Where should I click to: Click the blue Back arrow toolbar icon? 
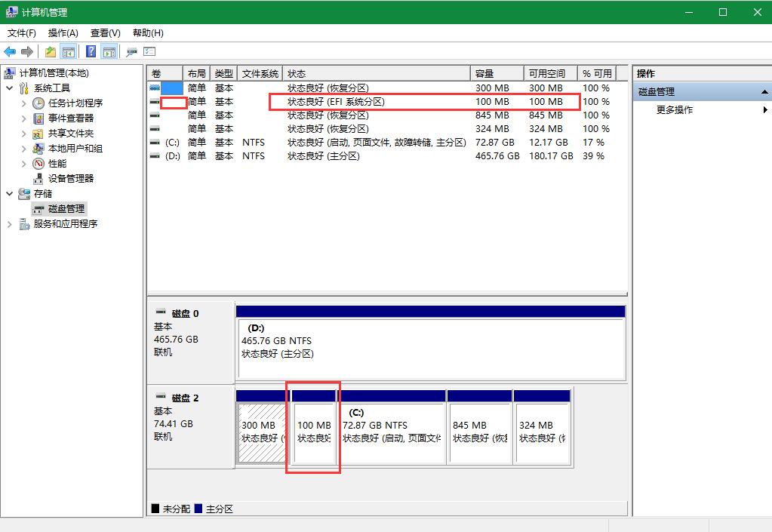[10, 52]
